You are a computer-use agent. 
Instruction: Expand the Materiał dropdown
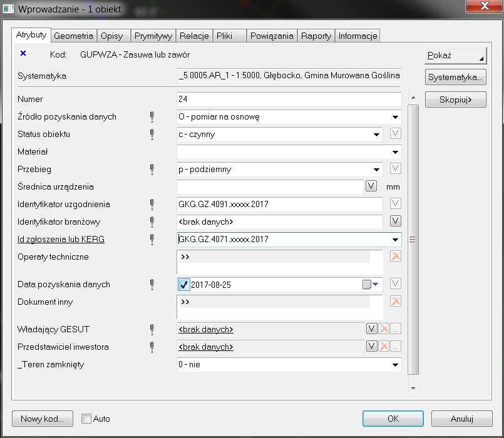pyautogui.click(x=395, y=152)
